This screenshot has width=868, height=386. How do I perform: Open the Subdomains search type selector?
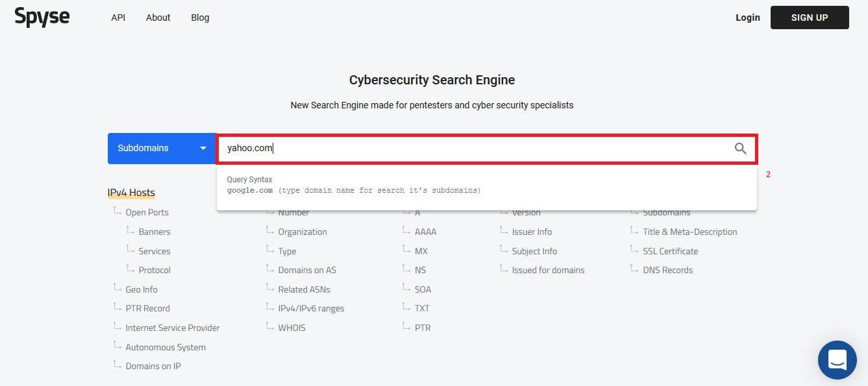[x=162, y=149]
